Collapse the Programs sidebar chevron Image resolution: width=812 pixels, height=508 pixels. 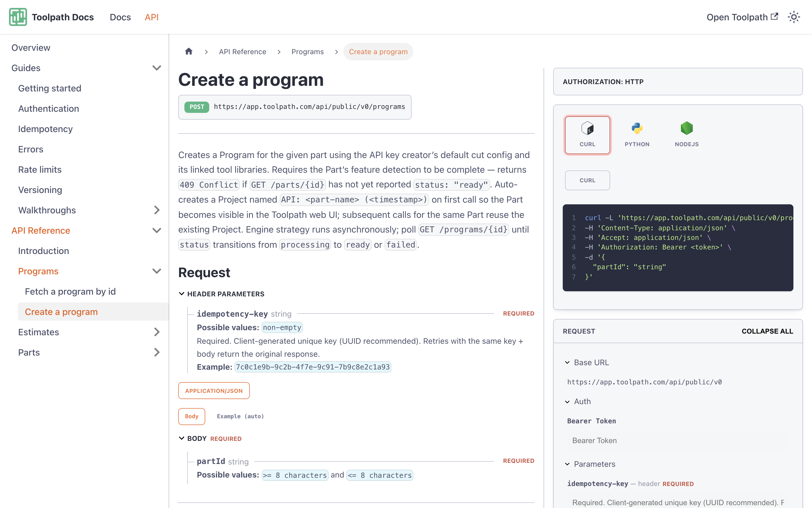[157, 271]
